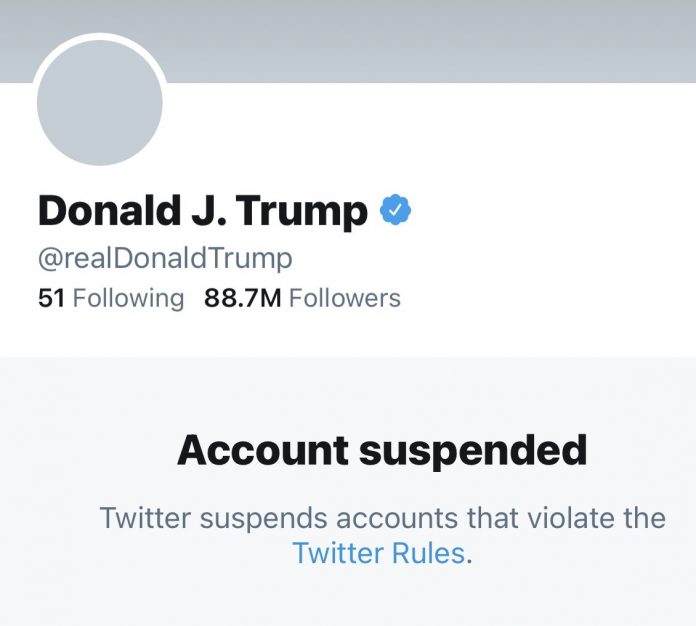Click the word 'Followers' label
696x626 pixels.
tap(345, 298)
